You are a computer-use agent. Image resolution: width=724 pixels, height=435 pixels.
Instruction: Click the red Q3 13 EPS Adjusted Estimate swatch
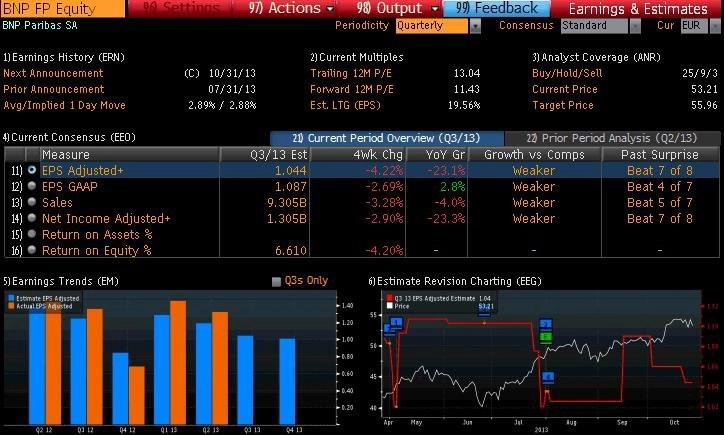tap(390, 298)
